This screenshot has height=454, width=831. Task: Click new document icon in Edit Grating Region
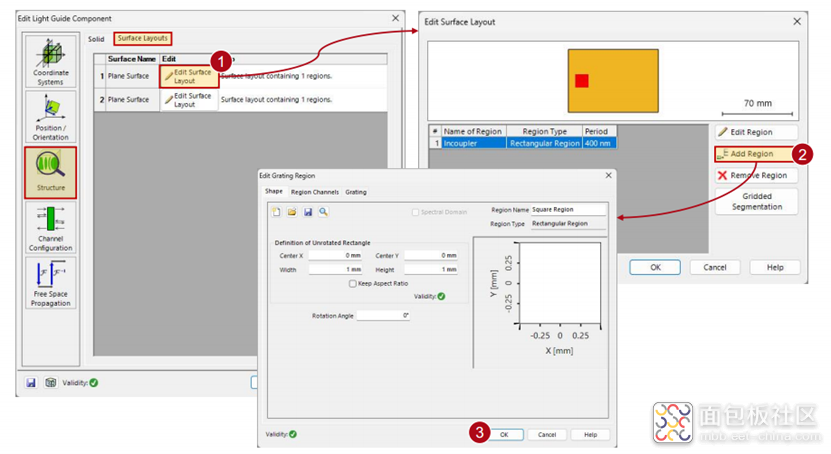pyautogui.click(x=276, y=212)
